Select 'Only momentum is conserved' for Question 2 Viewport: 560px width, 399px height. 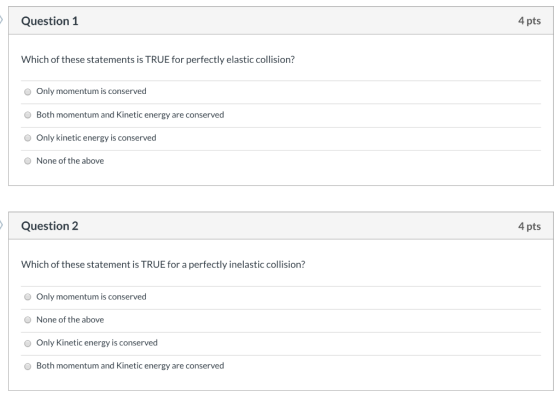[x=28, y=297]
